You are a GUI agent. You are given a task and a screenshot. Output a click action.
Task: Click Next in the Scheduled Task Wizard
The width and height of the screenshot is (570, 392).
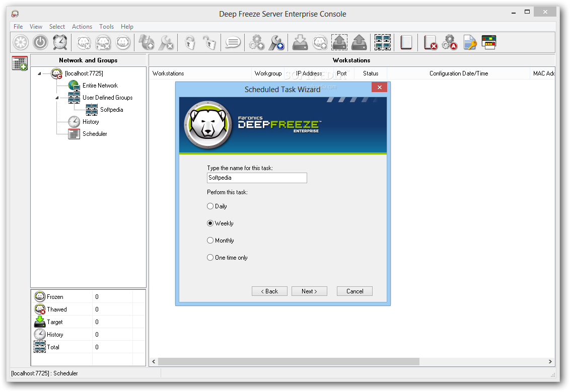(x=309, y=291)
